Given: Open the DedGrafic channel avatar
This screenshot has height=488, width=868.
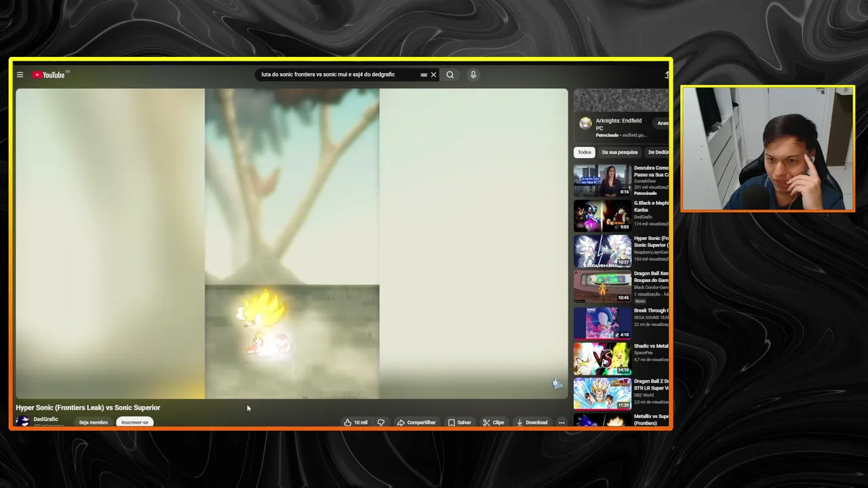Looking at the screenshot, I should [23, 421].
